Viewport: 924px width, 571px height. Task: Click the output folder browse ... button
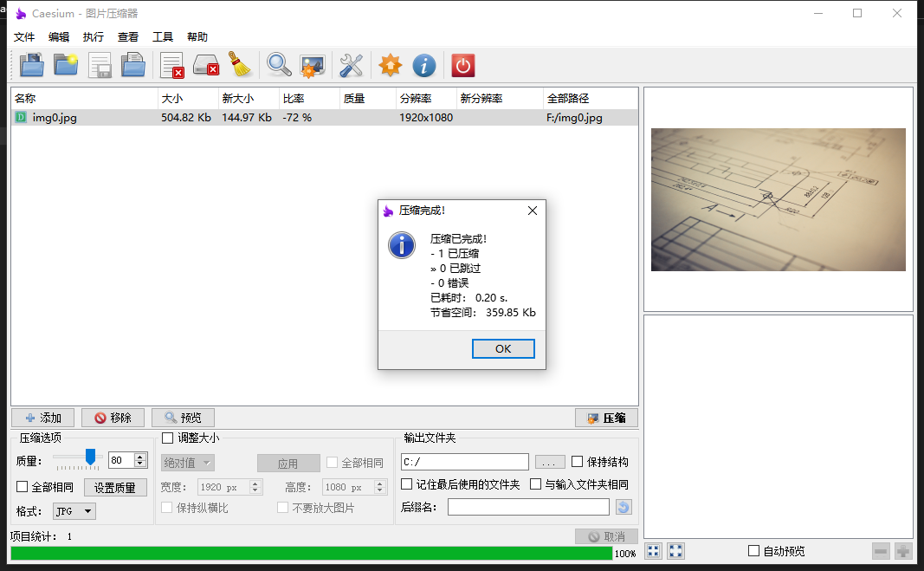coord(550,462)
